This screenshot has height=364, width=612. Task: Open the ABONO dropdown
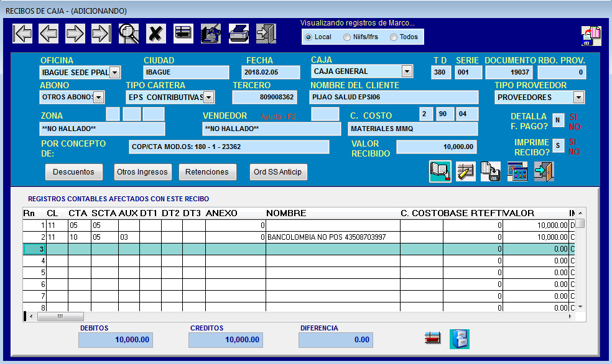[99, 97]
